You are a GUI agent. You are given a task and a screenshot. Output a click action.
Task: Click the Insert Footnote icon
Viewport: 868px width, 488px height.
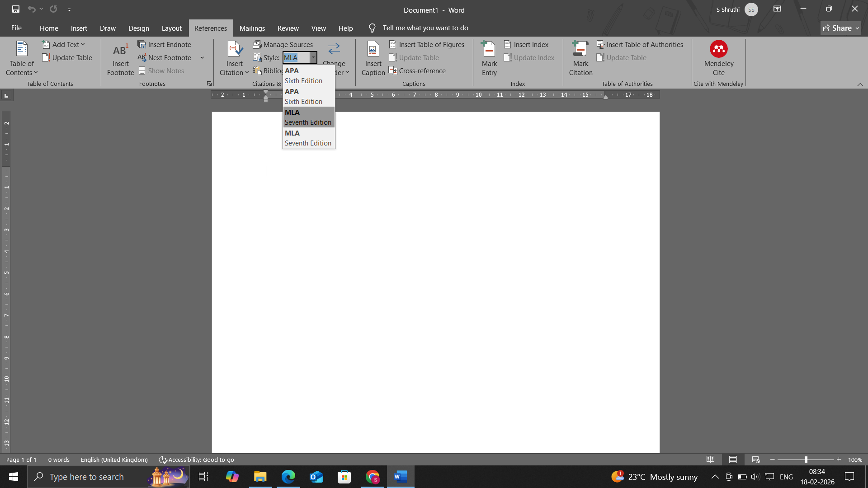[120, 51]
